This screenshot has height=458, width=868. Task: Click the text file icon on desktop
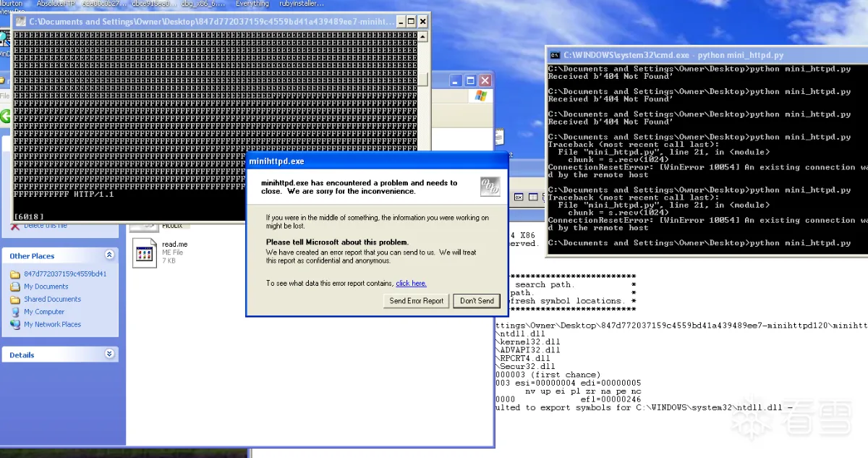click(499, 136)
